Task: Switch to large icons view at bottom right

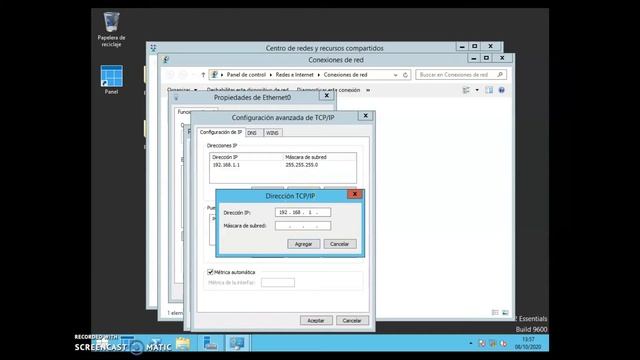Action: pos(505,313)
